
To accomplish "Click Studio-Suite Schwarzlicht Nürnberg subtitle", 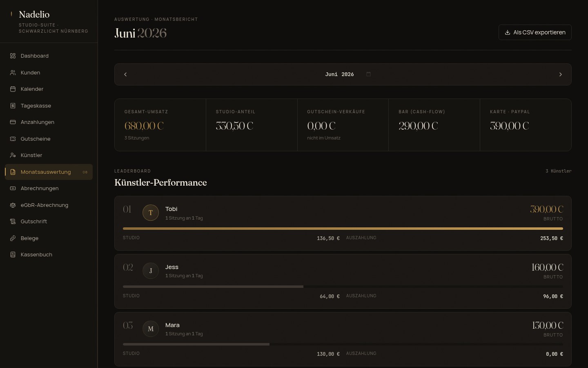I will point(53,28).
